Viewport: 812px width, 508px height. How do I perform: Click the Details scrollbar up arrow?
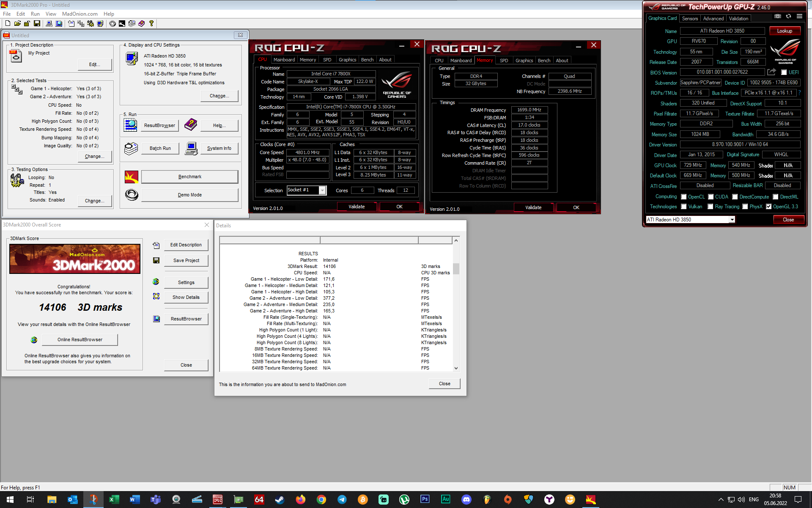click(x=456, y=240)
